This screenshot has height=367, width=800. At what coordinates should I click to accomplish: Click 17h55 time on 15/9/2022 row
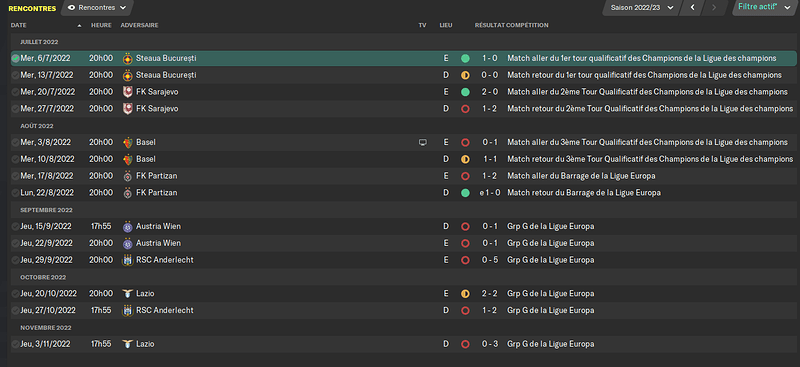(101, 227)
